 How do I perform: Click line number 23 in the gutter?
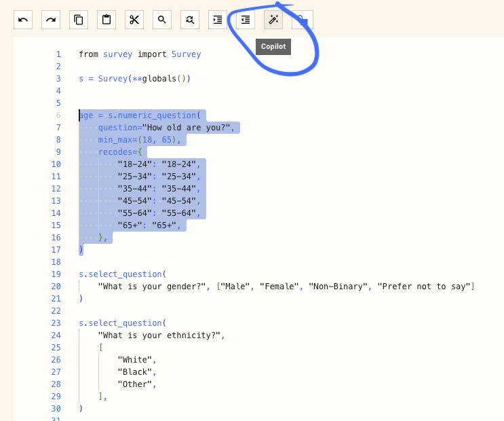[x=56, y=323]
